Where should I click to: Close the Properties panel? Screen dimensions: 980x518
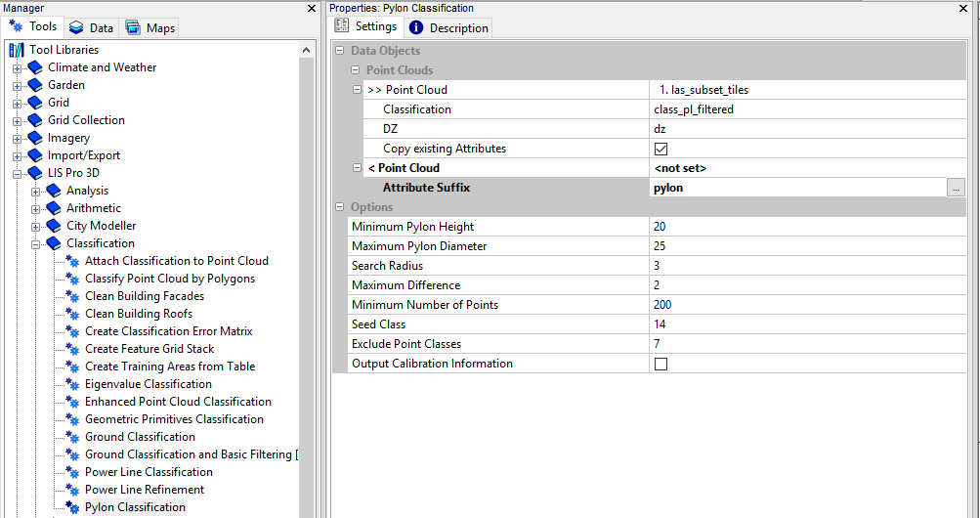point(963,8)
